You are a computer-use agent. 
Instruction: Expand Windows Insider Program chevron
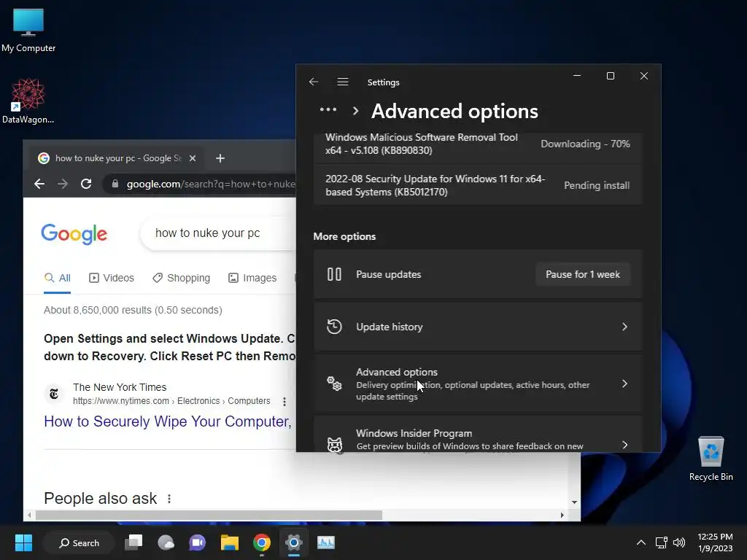pos(624,445)
